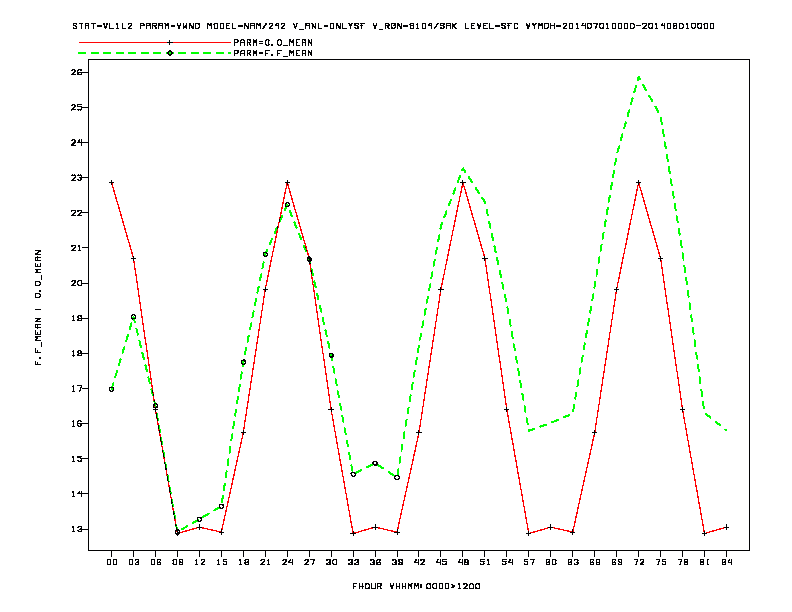
Task: Click x-axis tick label 06
Action: (156, 562)
